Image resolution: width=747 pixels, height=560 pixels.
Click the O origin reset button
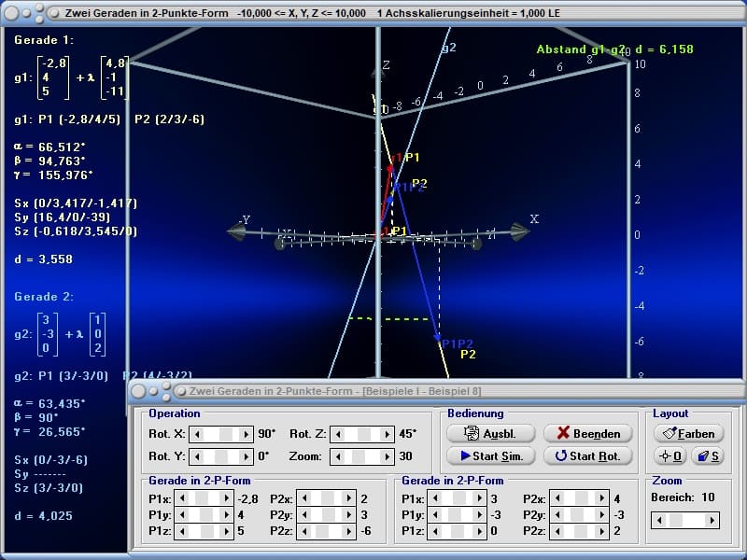[x=670, y=455]
